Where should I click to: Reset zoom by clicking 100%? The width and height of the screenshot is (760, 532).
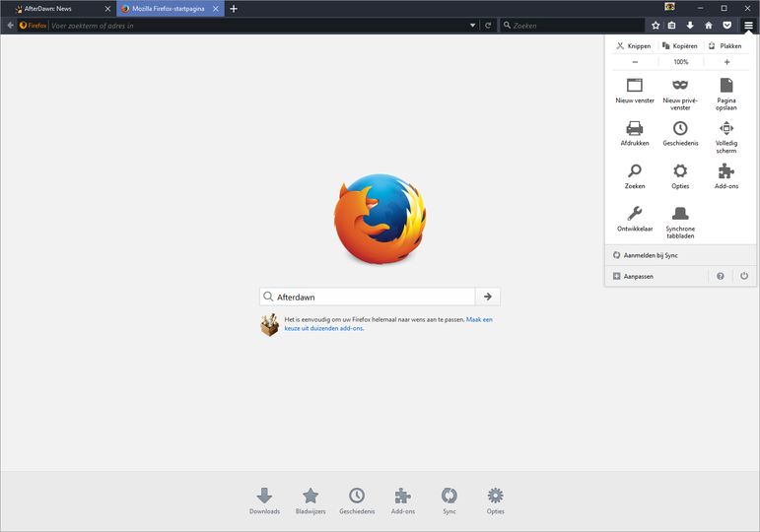click(x=680, y=62)
